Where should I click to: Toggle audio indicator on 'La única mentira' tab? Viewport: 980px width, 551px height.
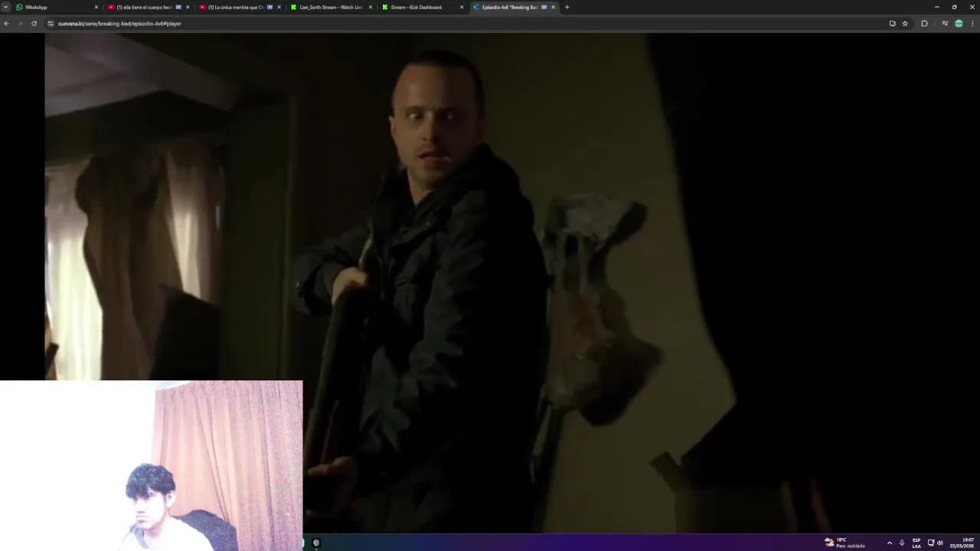(x=269, y=7)
